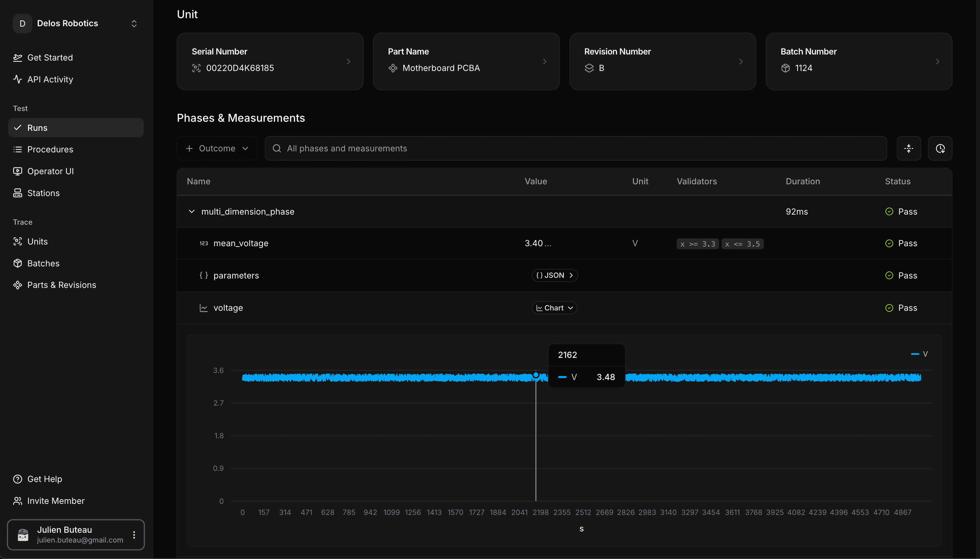Click Invite Member

click(x=56, y=500)
